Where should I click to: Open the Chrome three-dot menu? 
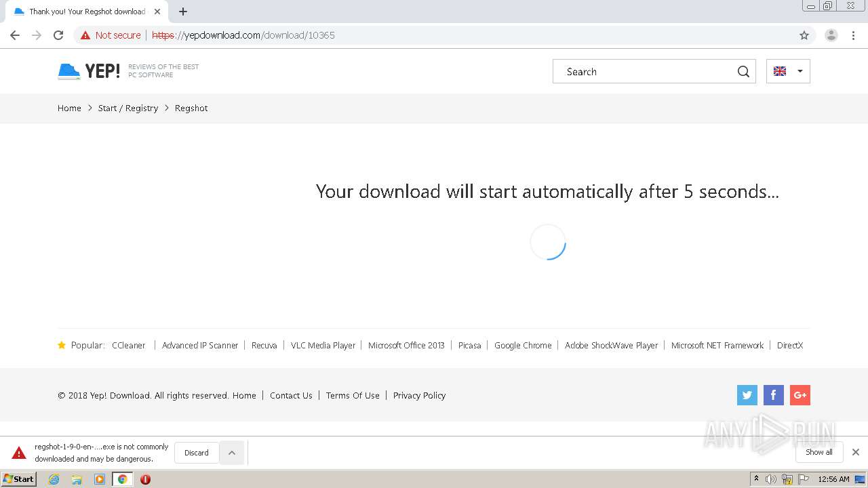854,35
